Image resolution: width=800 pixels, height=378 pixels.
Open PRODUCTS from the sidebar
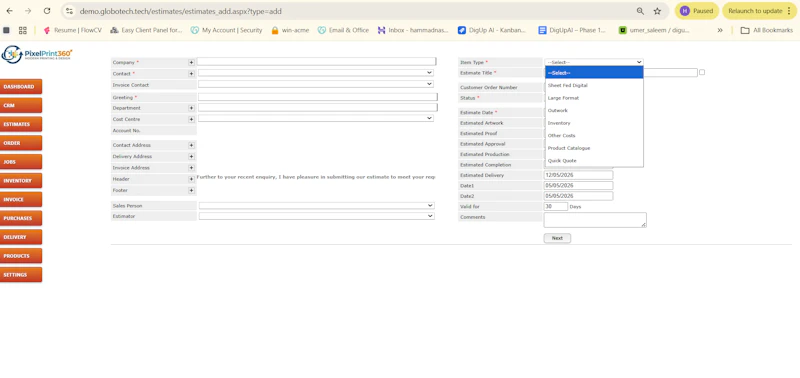coord(21,256)
